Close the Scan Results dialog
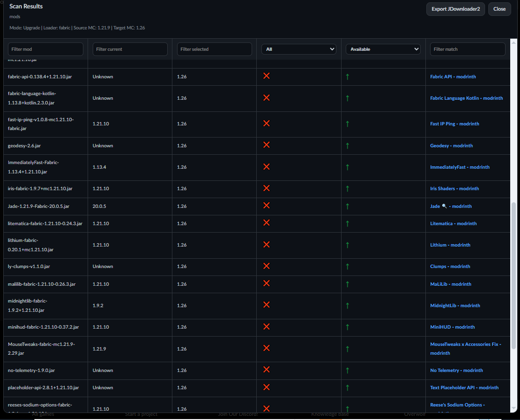520x420 pixels. (x=499, y=9)
